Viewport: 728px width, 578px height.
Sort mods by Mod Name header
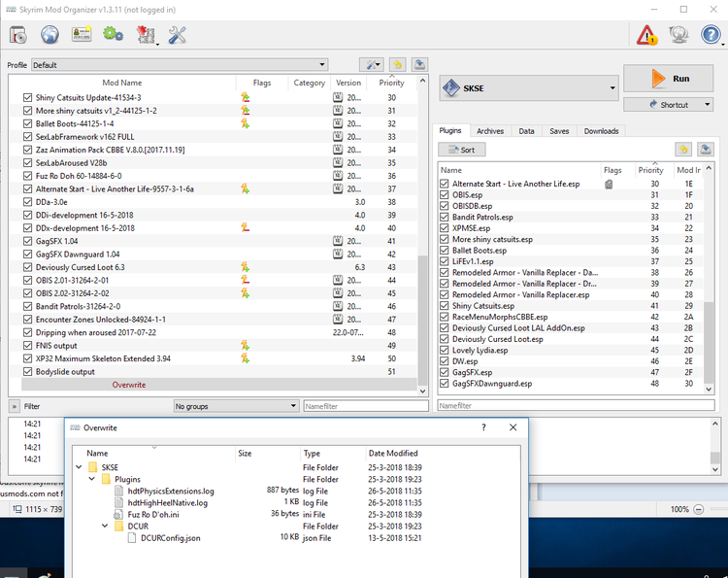(x=122, y=83)
